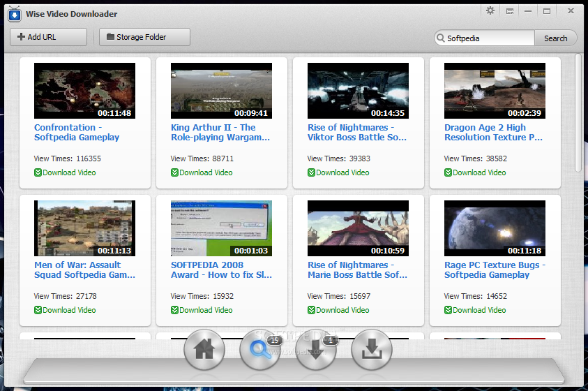
Task: Click Marie Boss Battle thumbnail 00:10:59
Action: [358, 228]
